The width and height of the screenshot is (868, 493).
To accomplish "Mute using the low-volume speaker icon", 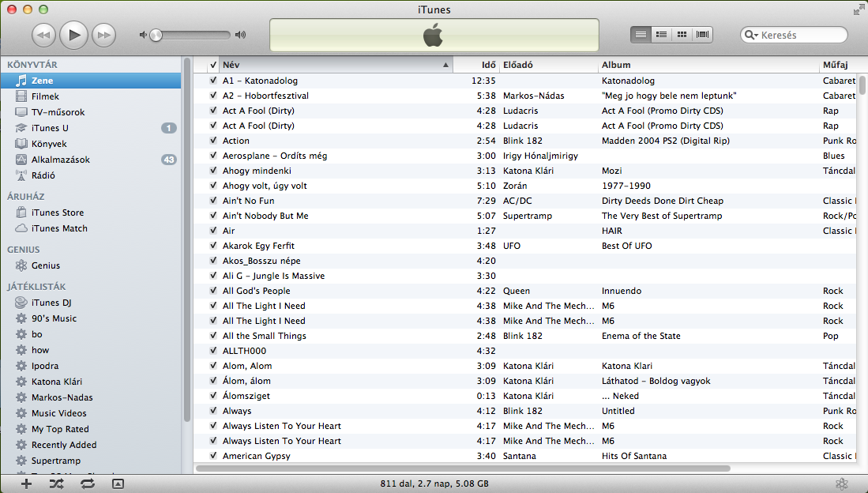I will click(143, 35).
